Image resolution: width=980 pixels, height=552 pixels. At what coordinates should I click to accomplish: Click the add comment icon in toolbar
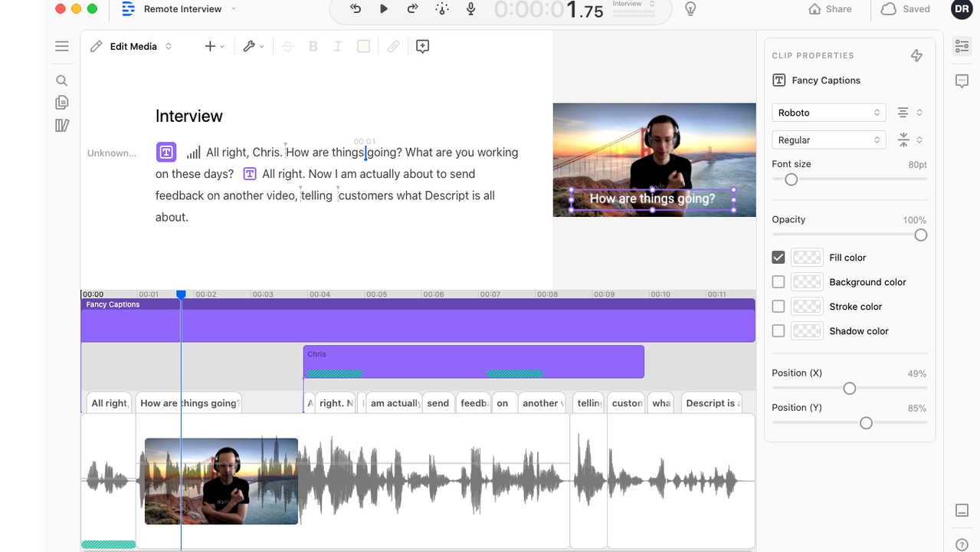tap(422, 47)
